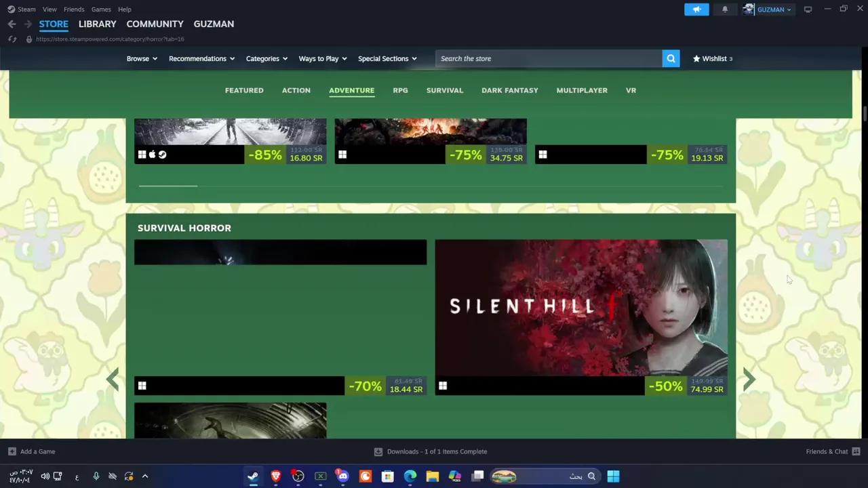The width and height of the screenshot is (868, 488).
Task: Expand the Recommendations dropdown
Action: click(201, 58)
